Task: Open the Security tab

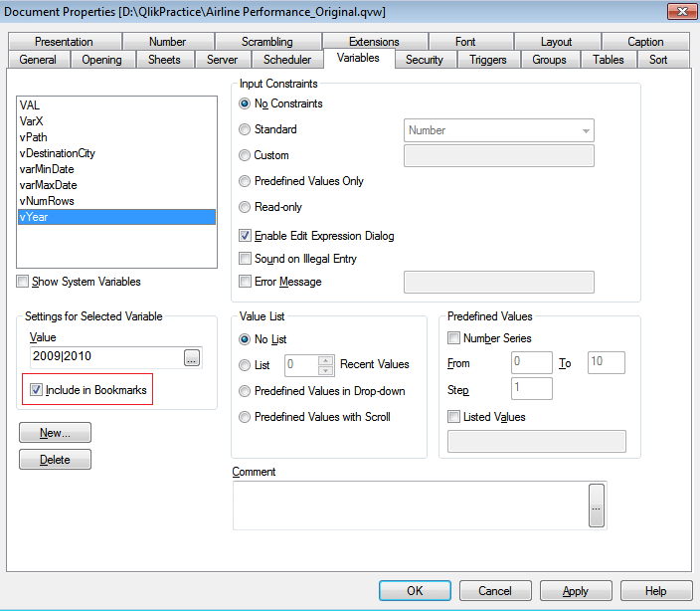Action: [x=425, y=60]
